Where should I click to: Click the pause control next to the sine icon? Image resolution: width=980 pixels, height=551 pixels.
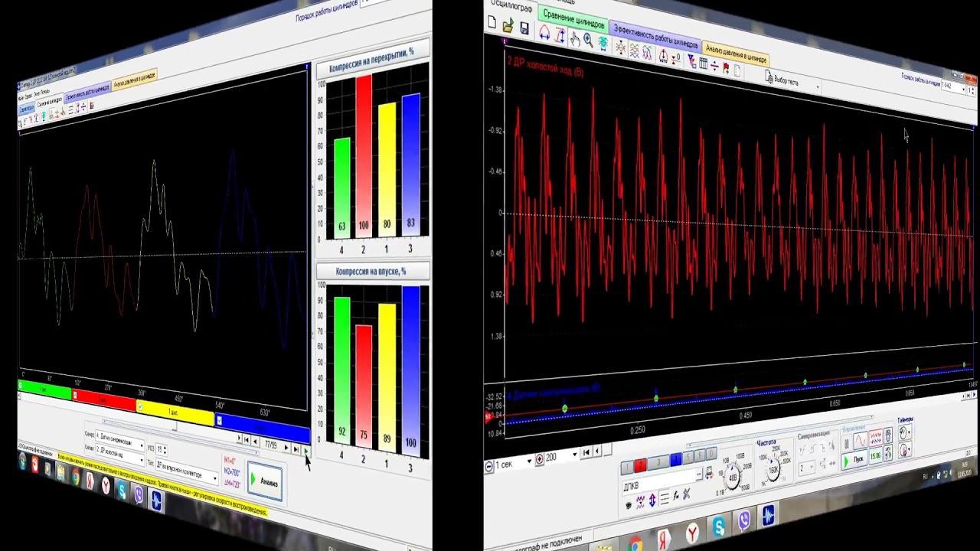[847, 444]
